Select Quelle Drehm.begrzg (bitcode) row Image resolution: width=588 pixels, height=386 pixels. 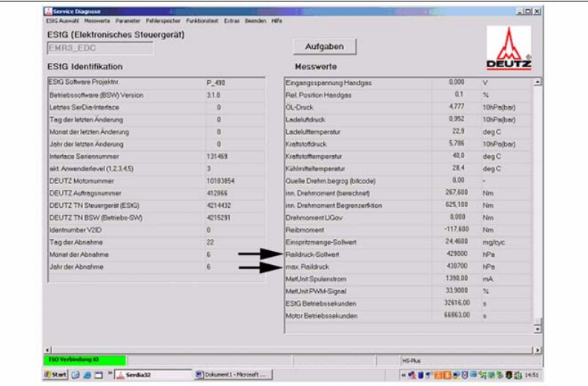(x=408, y=180)
